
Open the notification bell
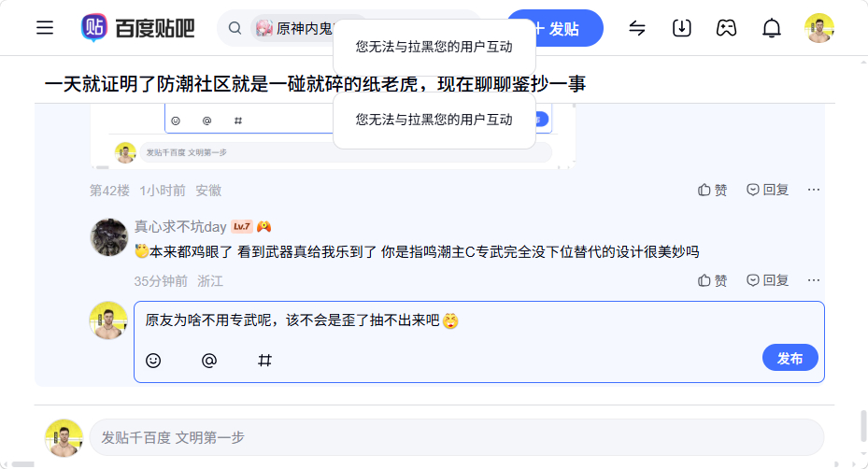pos(771,28)
